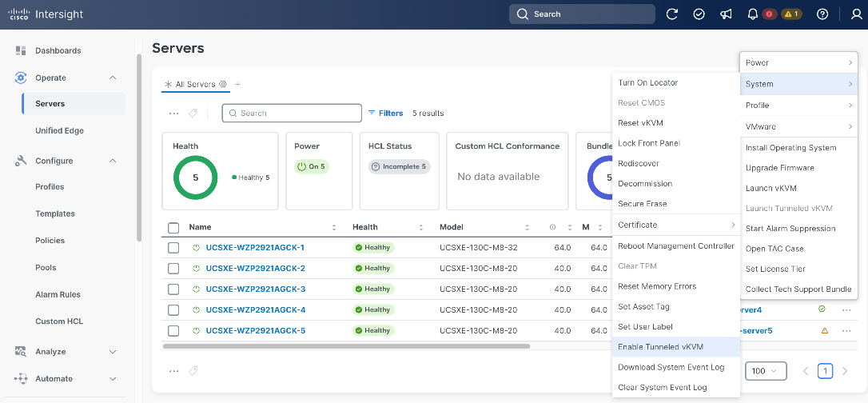Expand the Profile submenu
This screenshot has height=403, width=868.
[798, 106]
